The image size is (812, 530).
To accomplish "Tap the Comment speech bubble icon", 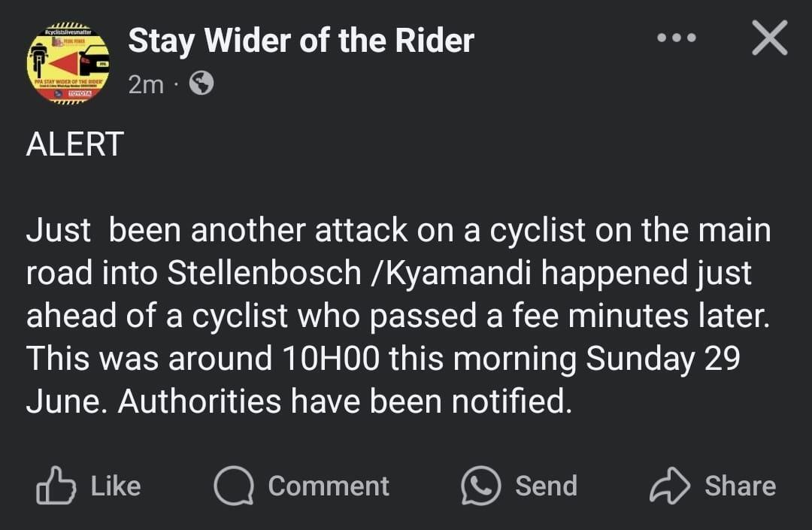I will click(234, 486).
